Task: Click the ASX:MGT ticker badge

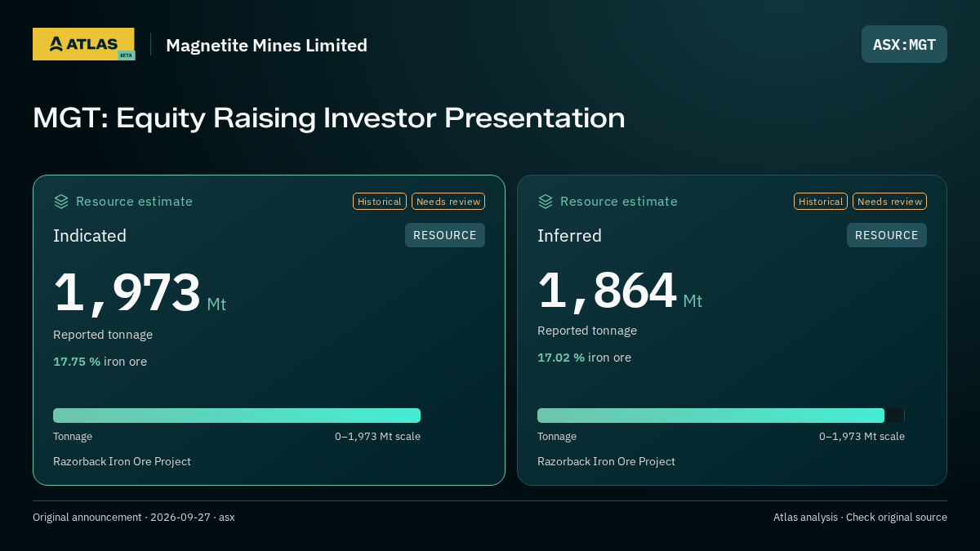Action: click(904, 44)
